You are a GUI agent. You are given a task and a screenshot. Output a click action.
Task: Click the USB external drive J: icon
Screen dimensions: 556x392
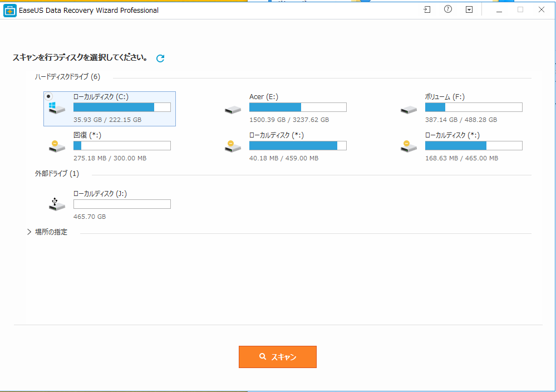57,204
